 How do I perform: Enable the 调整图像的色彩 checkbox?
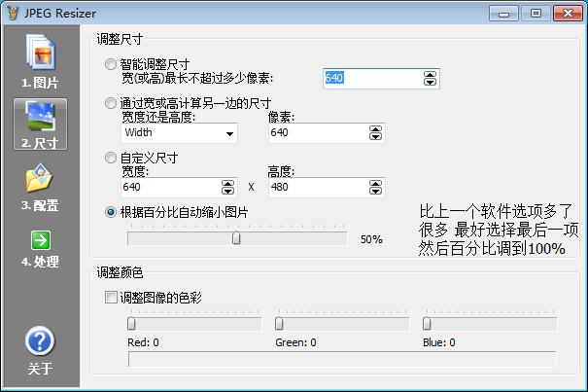click(111, 298)
